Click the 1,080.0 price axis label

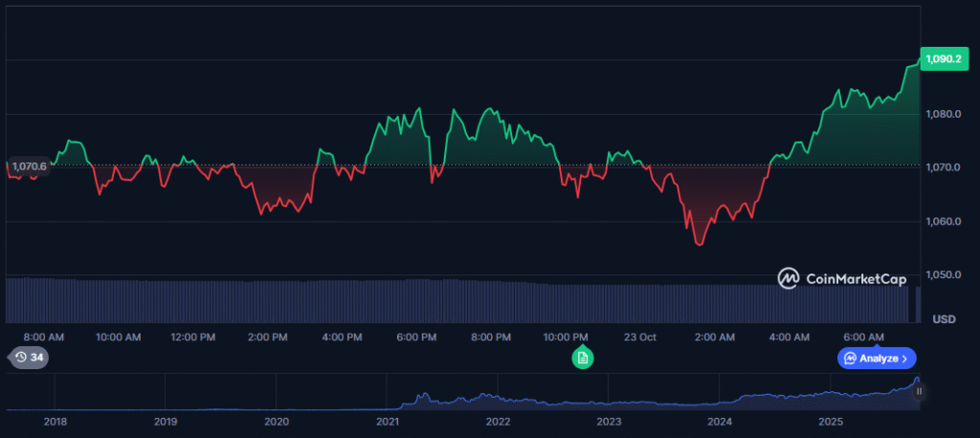[947, 114]
